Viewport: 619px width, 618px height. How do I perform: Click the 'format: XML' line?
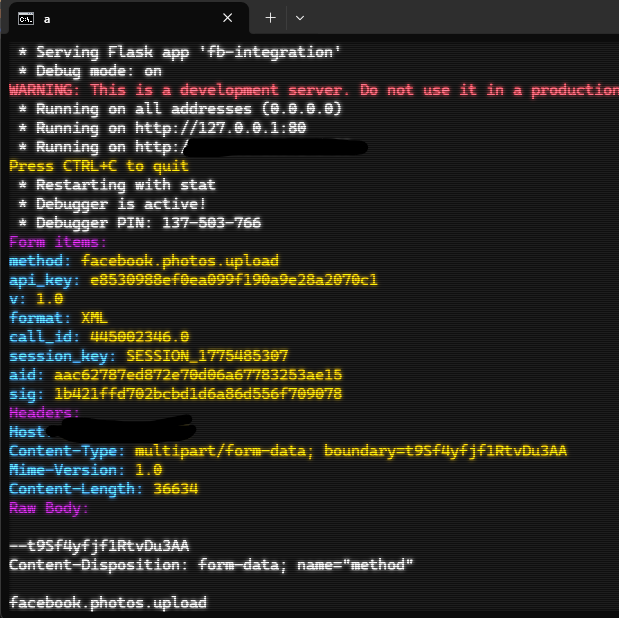click(58, 318)
